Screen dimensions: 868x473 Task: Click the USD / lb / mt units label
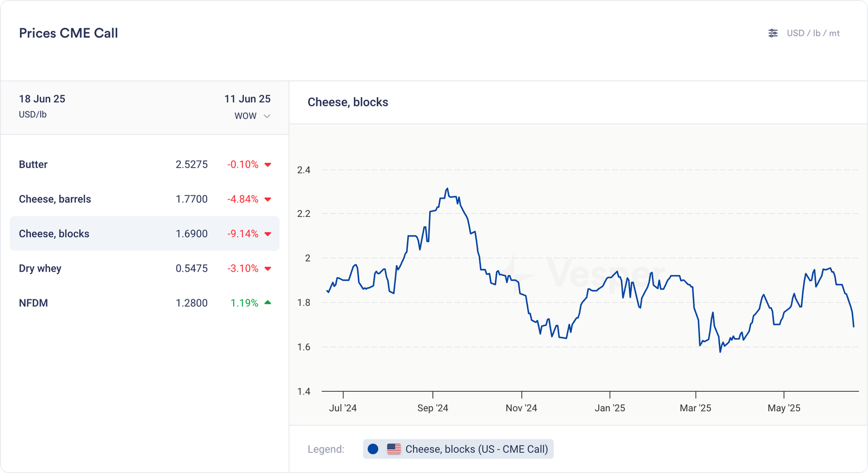pos(813,33)
